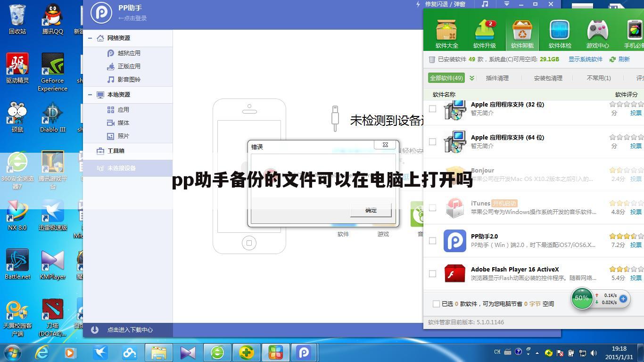Select the 硕鼠 desktop icon
The width and height of the screenshot is (644, 362).
click(17, 117)
